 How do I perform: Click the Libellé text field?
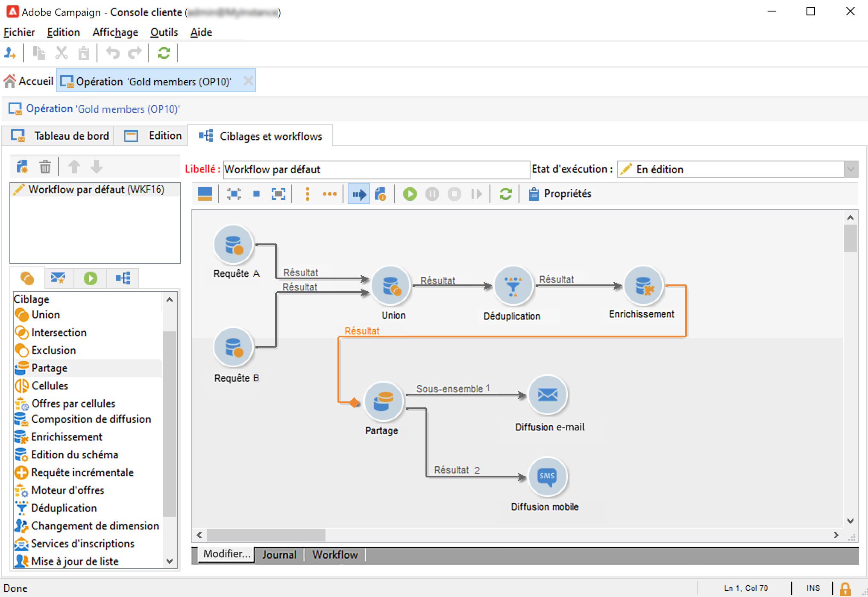coord(376,170)
